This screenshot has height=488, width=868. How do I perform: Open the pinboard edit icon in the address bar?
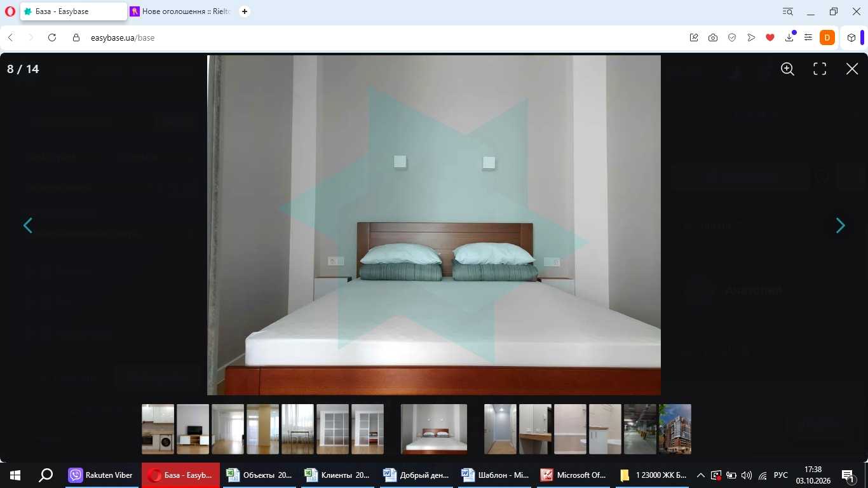tap(694, 37)
